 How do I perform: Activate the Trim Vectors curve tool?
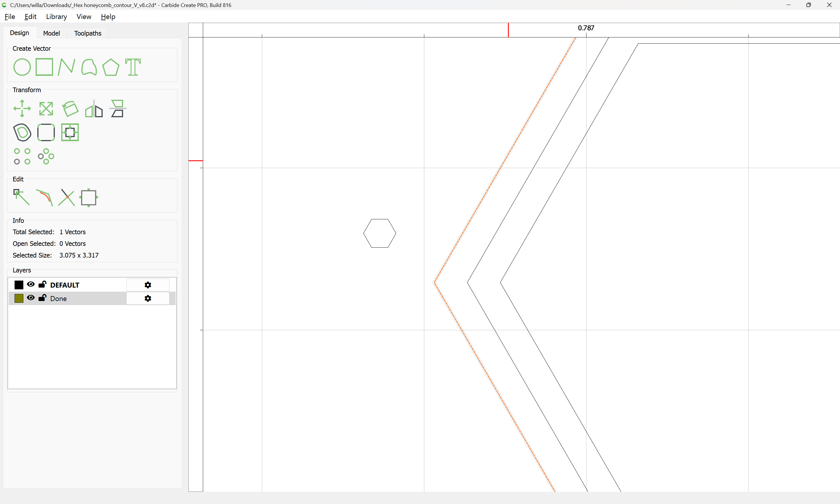click(x=44, y=197)
